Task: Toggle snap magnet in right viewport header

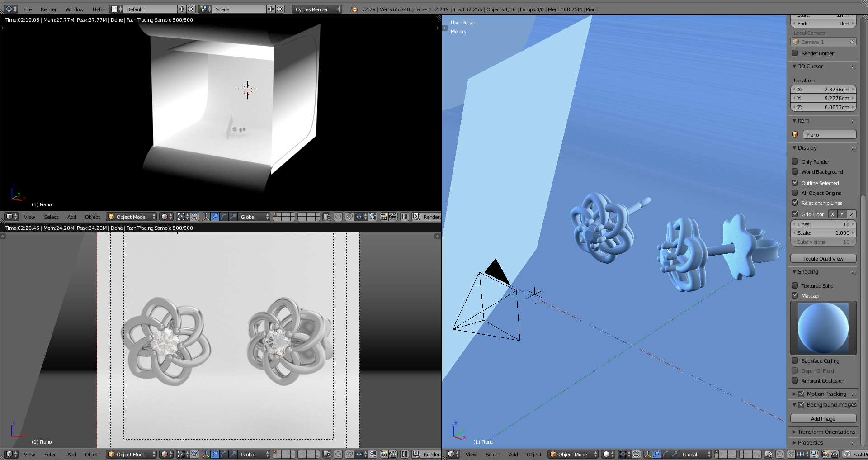Action: [791, 454]
